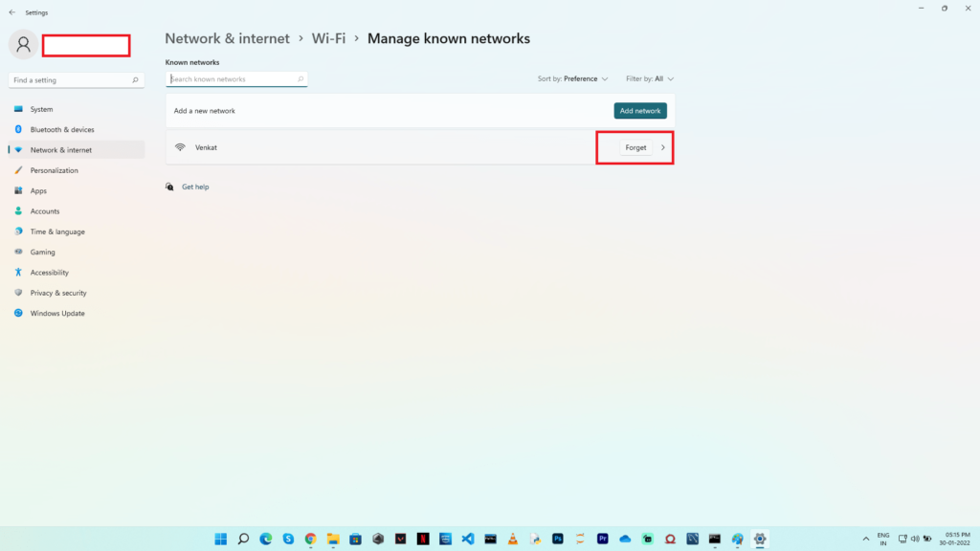Expand Venkat network details chevron
Viewport: 980px width, 551px height.
point(663,147)
